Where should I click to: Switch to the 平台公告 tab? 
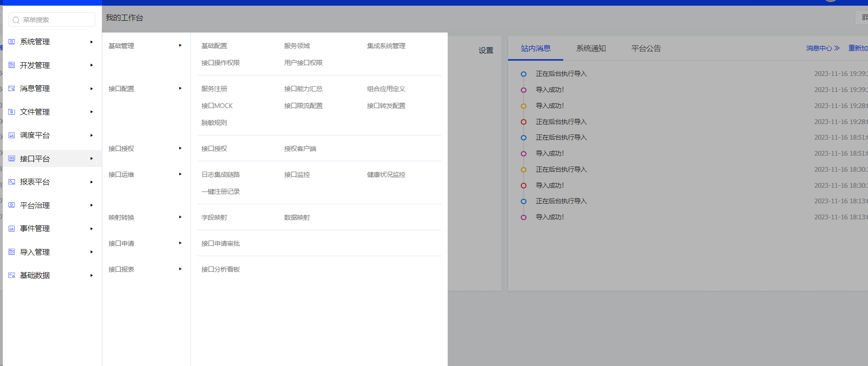click(646, 48)
